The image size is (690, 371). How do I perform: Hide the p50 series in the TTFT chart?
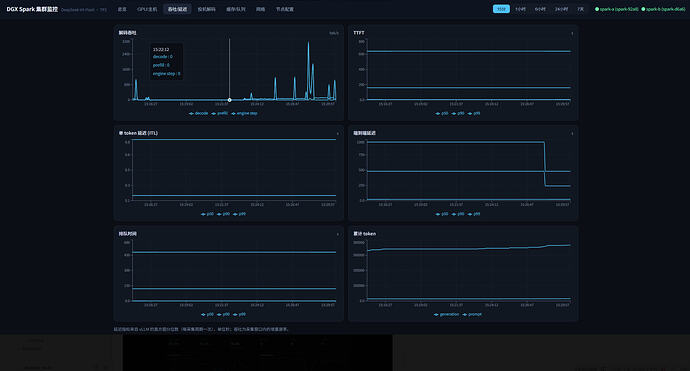(x=442, y=114)
